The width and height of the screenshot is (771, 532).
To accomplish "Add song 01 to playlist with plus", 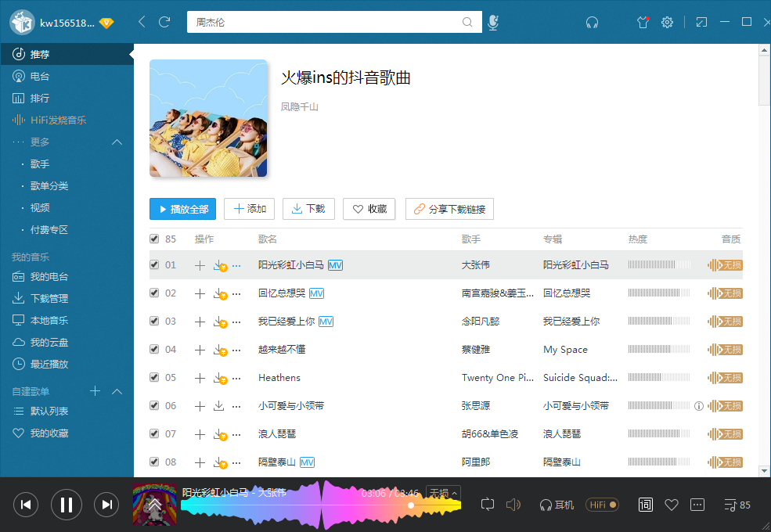I will tap(200, 265).
